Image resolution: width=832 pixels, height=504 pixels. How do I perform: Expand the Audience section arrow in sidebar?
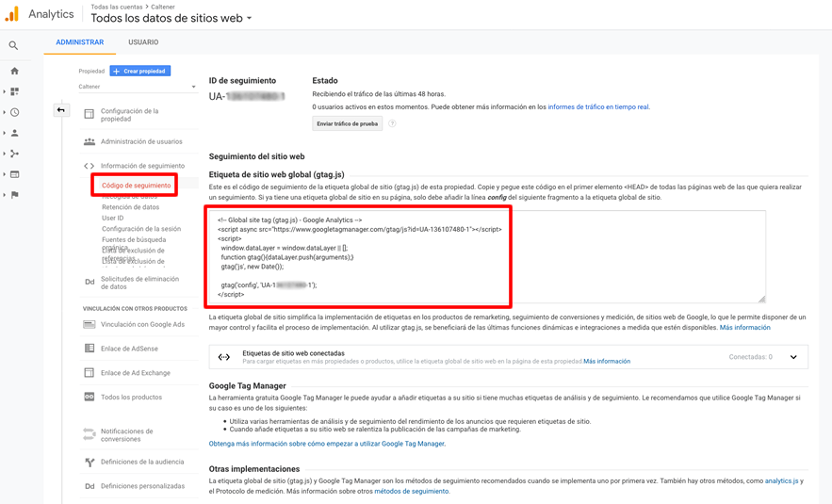coord(5,133)
